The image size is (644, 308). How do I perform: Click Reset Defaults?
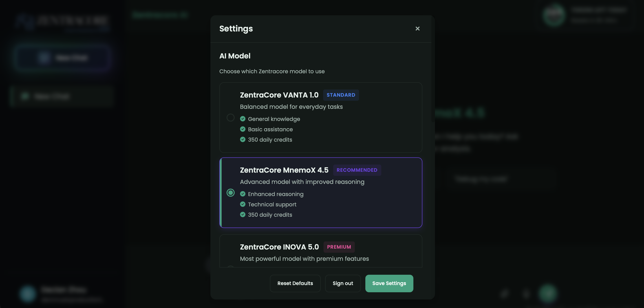tap(295, 283)
